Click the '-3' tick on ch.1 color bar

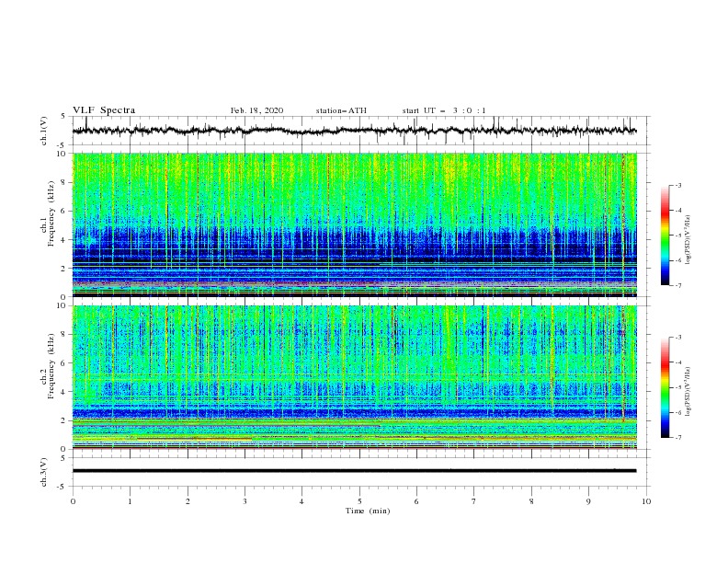[x=677, y=185]
